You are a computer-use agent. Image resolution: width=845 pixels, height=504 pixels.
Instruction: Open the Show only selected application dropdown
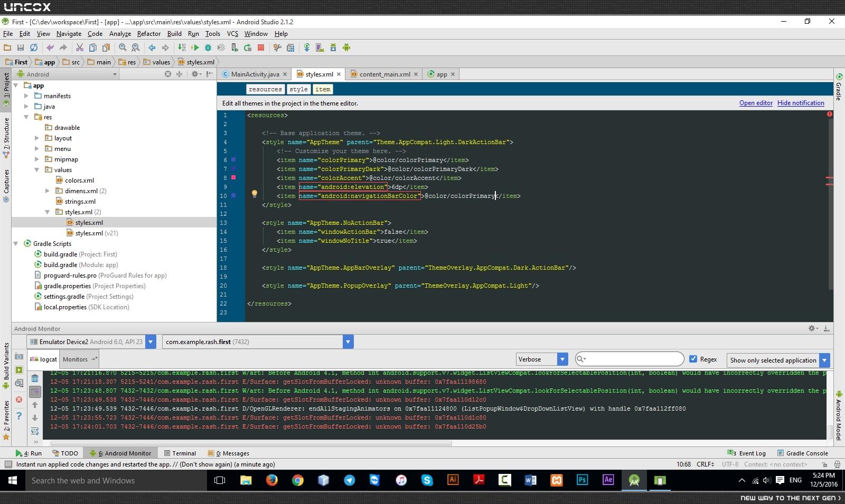(x=778, y=360)
